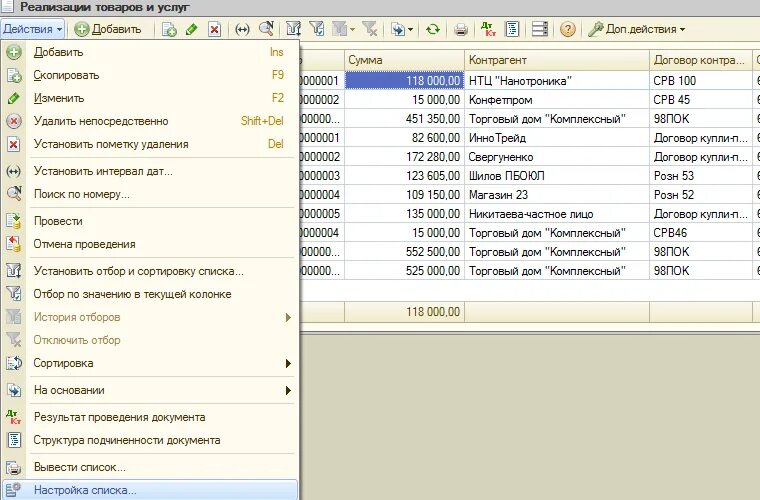
Task: Click the СРВ 45 contract cell
Action: pos(700,100)
